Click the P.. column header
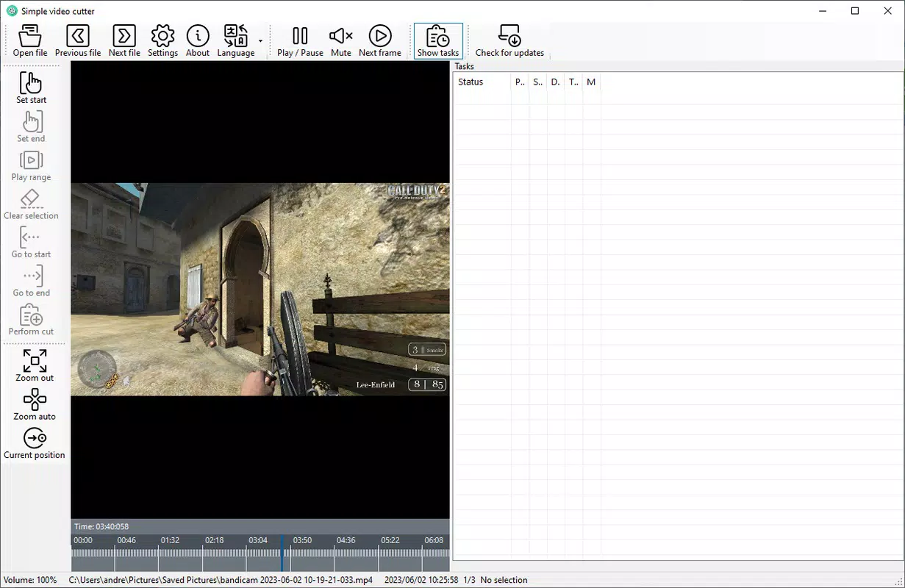This screenshot has height=588, width=905. (520, 82)
